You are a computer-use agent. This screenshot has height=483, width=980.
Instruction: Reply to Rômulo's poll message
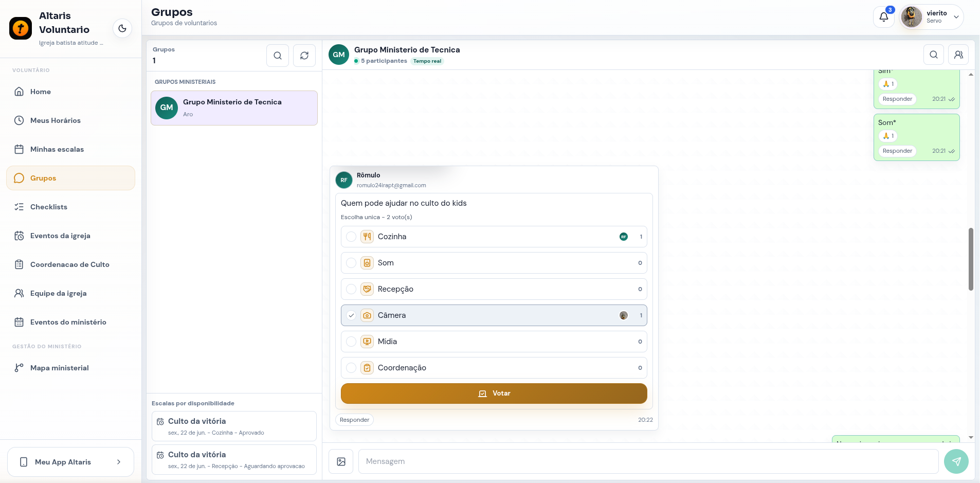354,420
